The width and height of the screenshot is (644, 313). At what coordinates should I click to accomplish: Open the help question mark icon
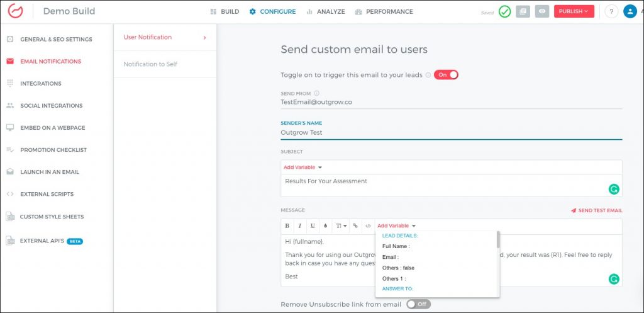click(611, 11)
